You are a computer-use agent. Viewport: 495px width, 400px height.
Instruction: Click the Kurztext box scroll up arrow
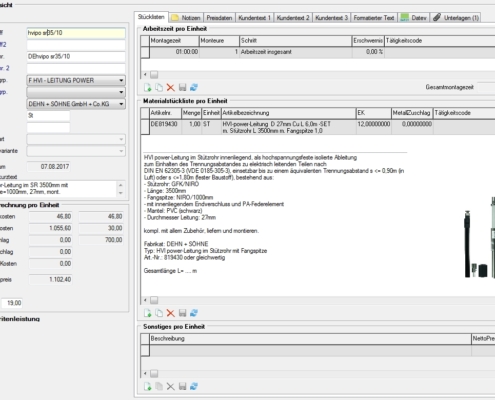click(121, 185)
